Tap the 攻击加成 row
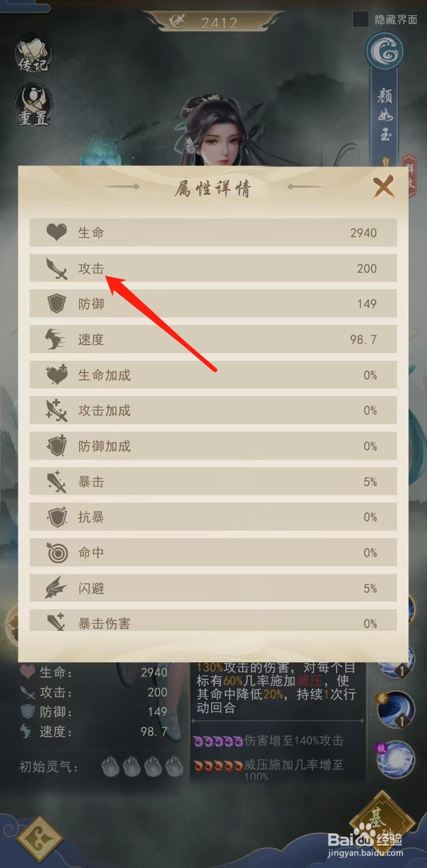 [213, 411]
